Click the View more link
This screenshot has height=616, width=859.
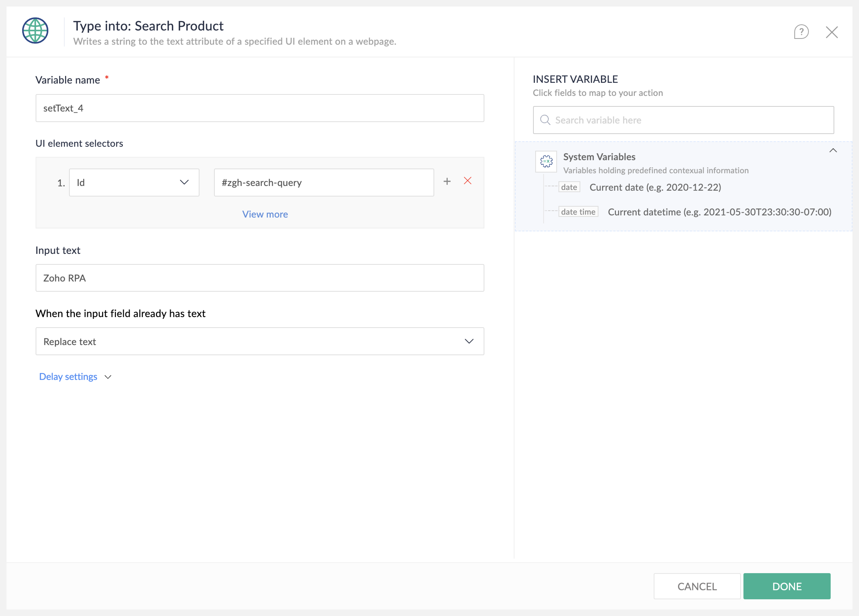265,214
